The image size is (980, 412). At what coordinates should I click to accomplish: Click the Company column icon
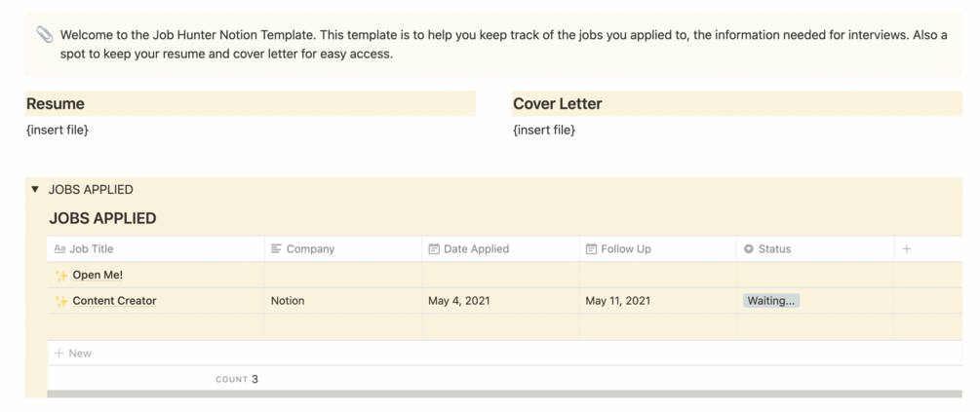coord(277,249)
